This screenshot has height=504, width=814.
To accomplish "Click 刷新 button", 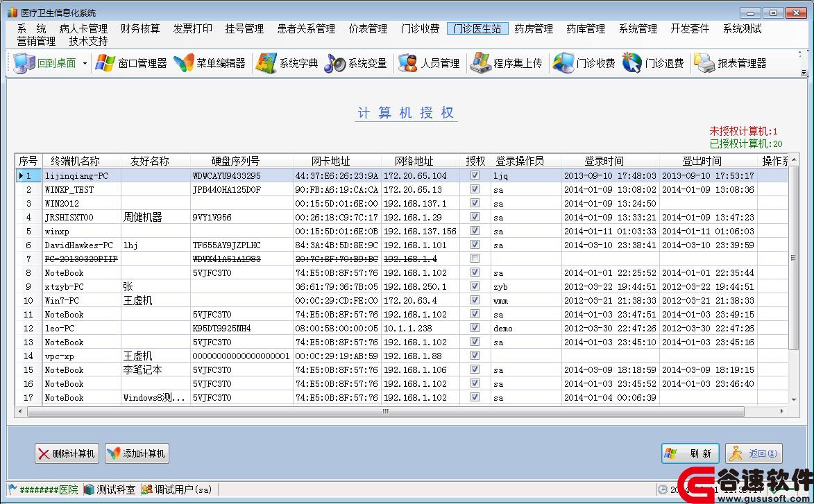I will click(690, 453).
